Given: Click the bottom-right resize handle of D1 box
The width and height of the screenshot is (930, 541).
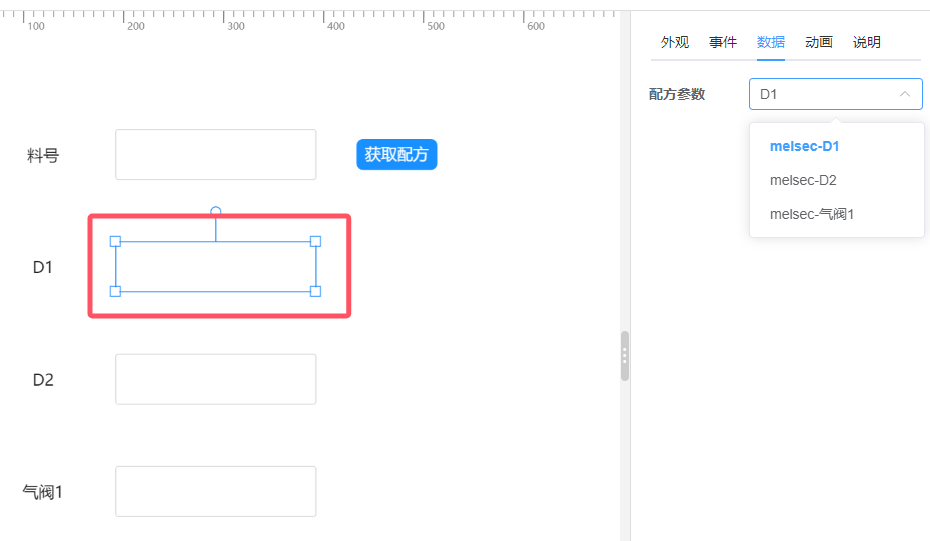Looking at the screenshot, I should (316, 291).
